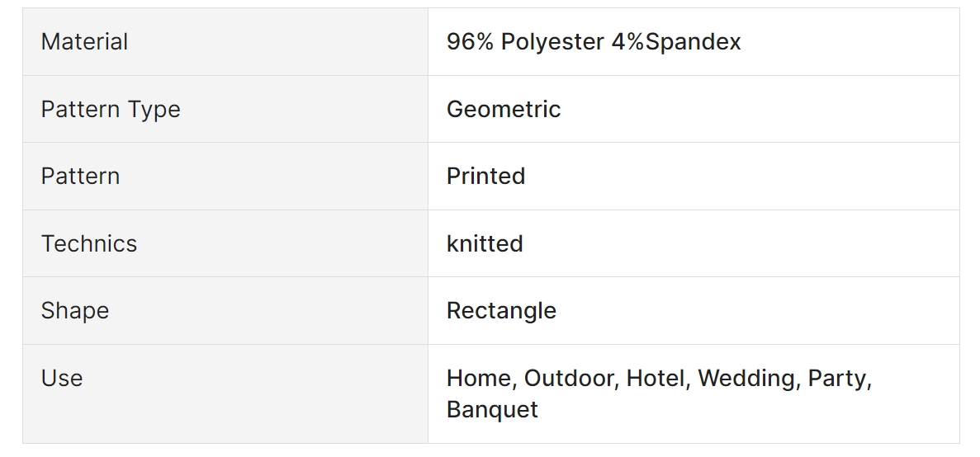This screenshot has width=980, height=457.
Task: Click the Pattern row label
Action: pos(80,176)
